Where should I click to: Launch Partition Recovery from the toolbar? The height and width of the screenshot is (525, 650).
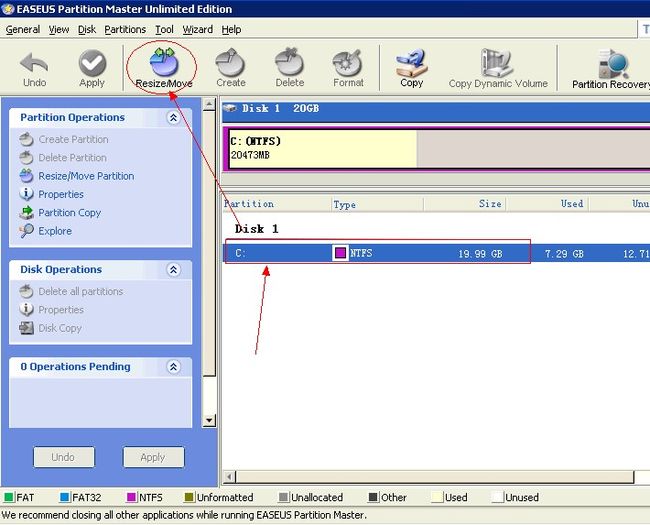[611, 70]
